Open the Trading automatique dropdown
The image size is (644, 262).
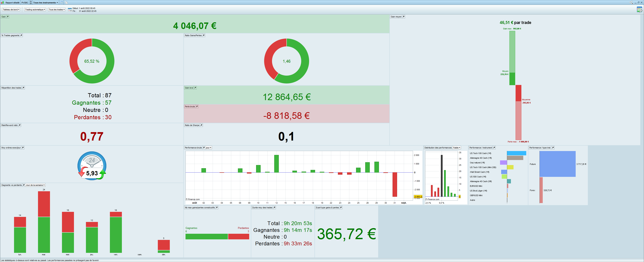(x=35, y=10)
